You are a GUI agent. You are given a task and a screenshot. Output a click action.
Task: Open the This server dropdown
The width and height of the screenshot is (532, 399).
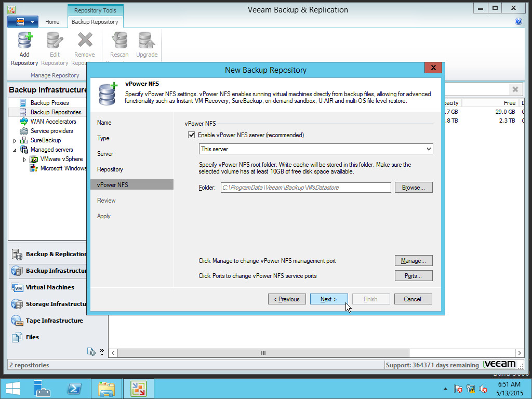(x=316, y=149)
